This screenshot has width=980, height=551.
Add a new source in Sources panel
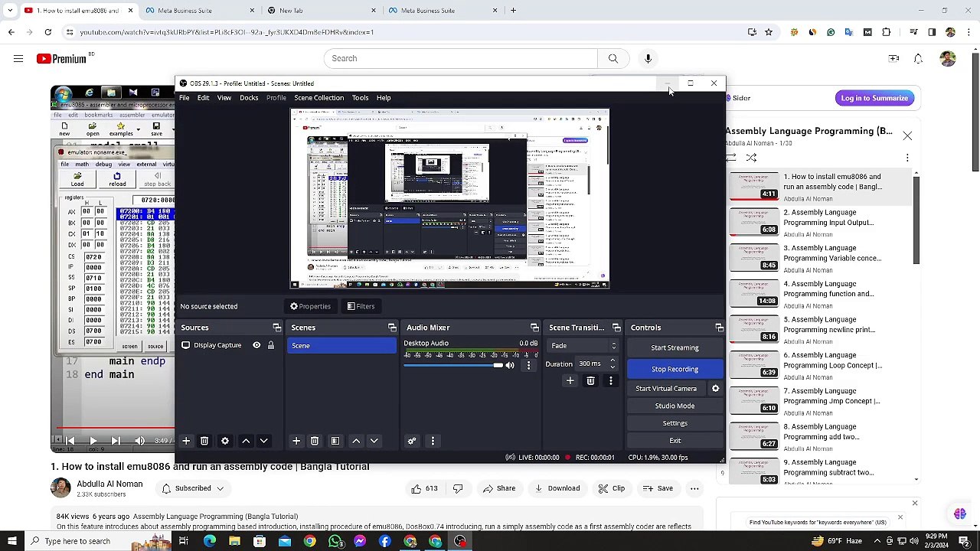pyautogui.click(x=186, y=441)
